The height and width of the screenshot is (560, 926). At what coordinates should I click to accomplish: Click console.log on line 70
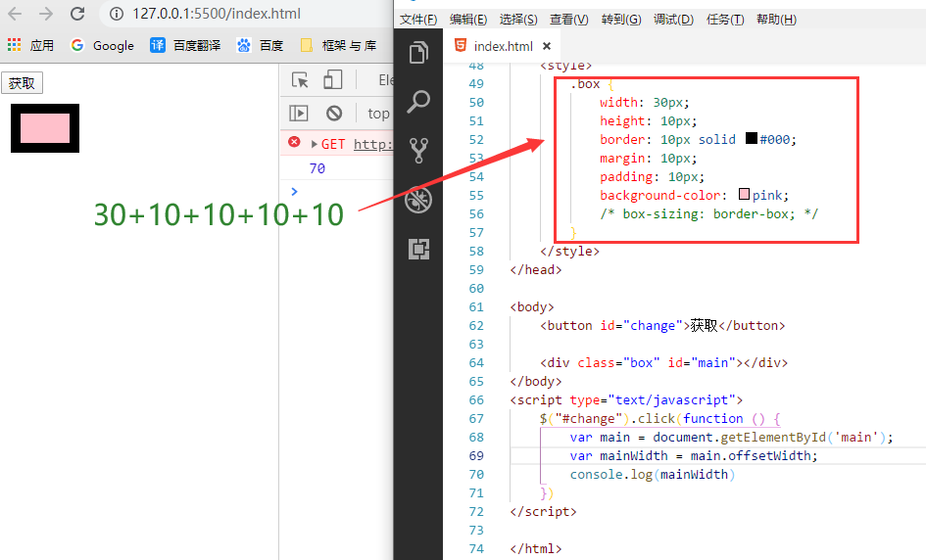pos(610,475)
